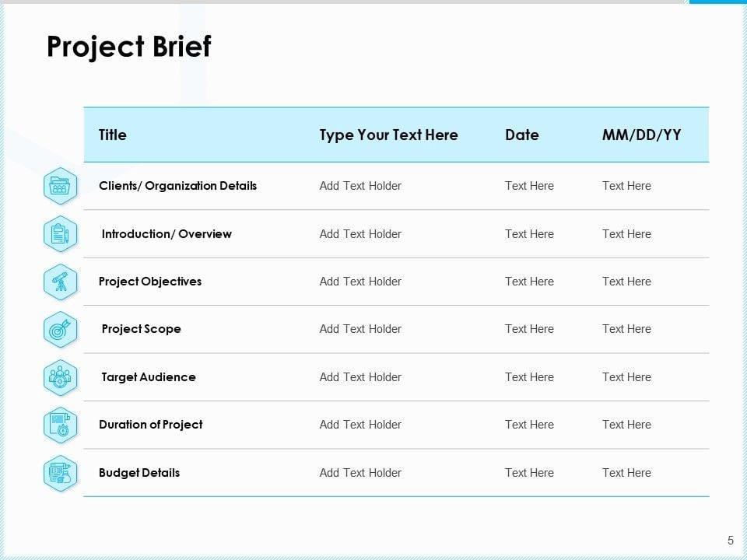Click Add Text Holder in Budget Details row

[x=360, y=473]
